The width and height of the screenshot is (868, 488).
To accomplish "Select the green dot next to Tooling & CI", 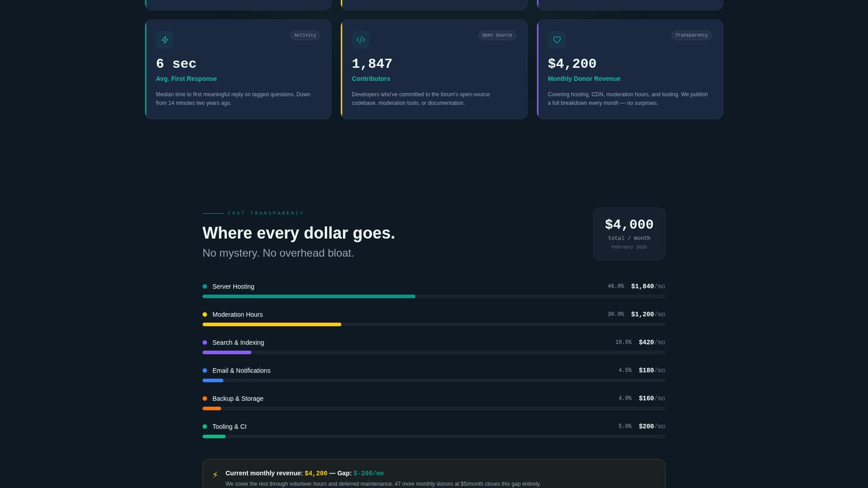I will coord(205,426).
